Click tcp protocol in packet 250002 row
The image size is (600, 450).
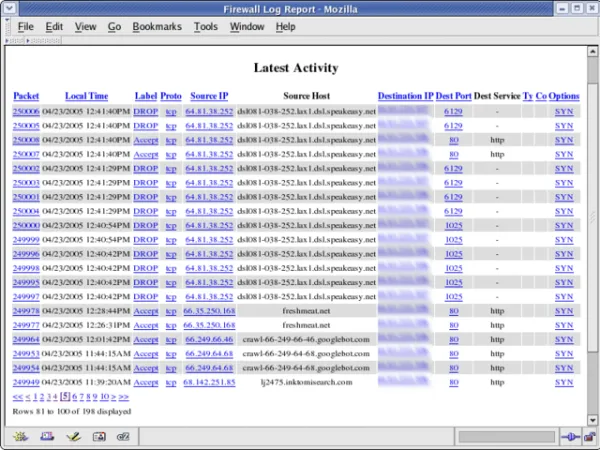pyautogui.click(x=171, y=169)
